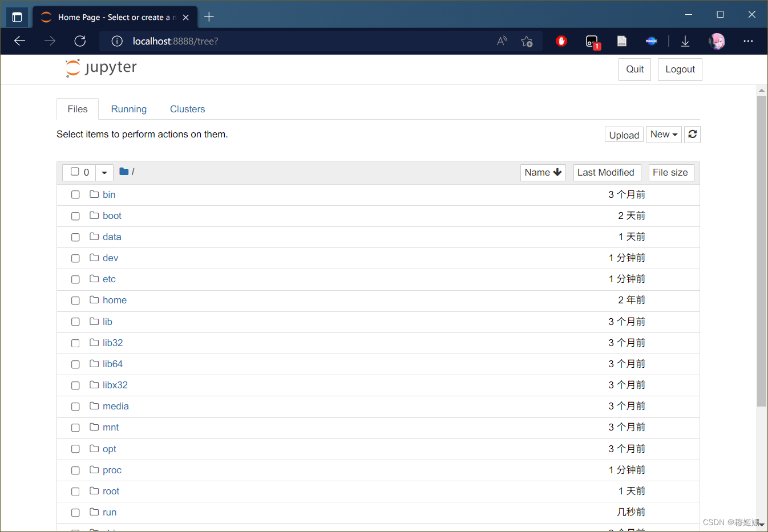Screen dimensions: 768x532
Task: Check the box next to bin folder
Action: (75, 195)
